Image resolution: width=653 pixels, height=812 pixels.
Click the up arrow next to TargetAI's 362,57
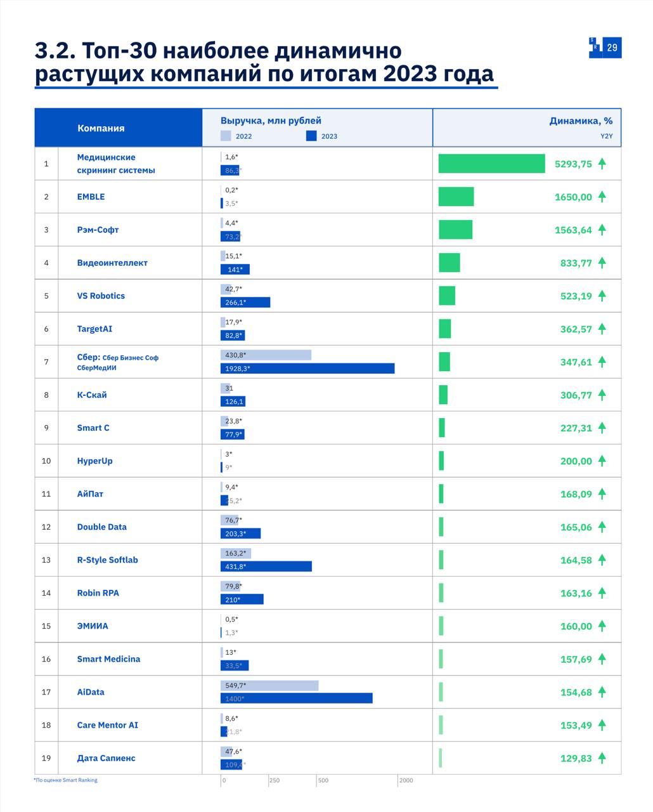[x=601, y=329]
